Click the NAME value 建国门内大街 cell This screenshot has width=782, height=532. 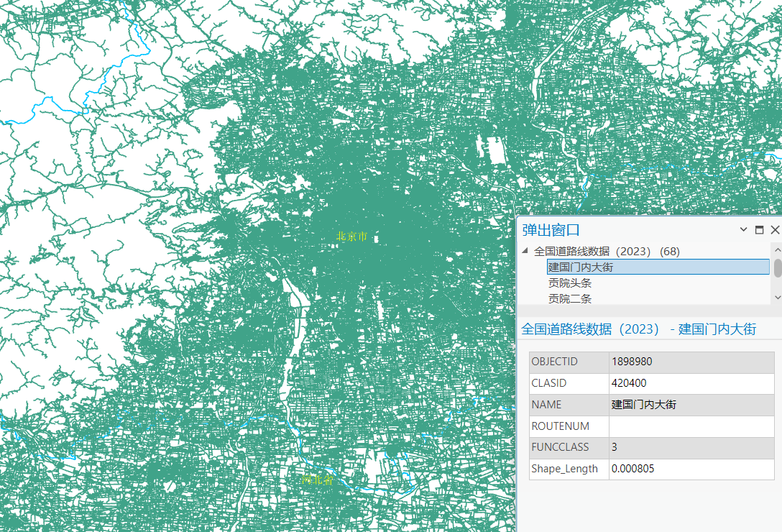pyautogui.click(x=691, y=405)
